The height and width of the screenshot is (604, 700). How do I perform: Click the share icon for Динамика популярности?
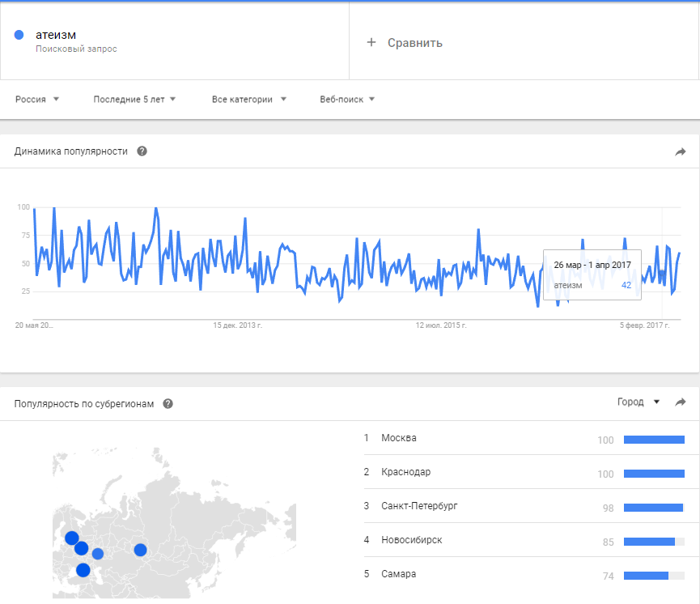click(681, 151)
